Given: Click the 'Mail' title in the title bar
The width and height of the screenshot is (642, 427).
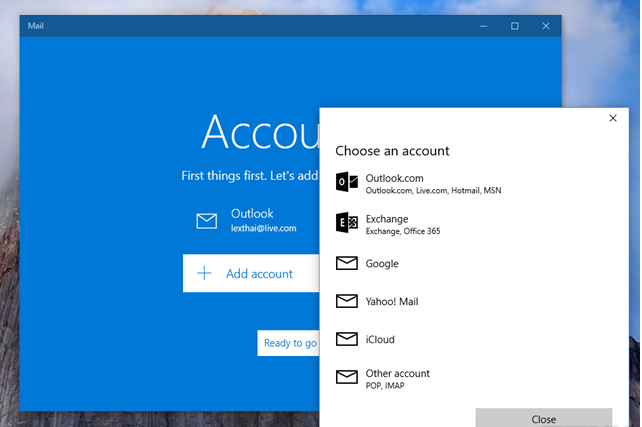Looking at the screenshot, I should 36,26.
